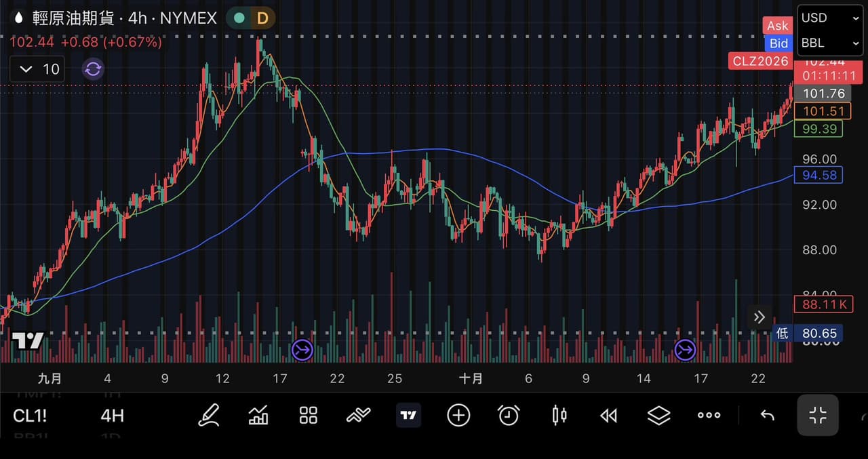Click the later purple contract rollover marker
868x459 pixels.
[x=685, y=350]
